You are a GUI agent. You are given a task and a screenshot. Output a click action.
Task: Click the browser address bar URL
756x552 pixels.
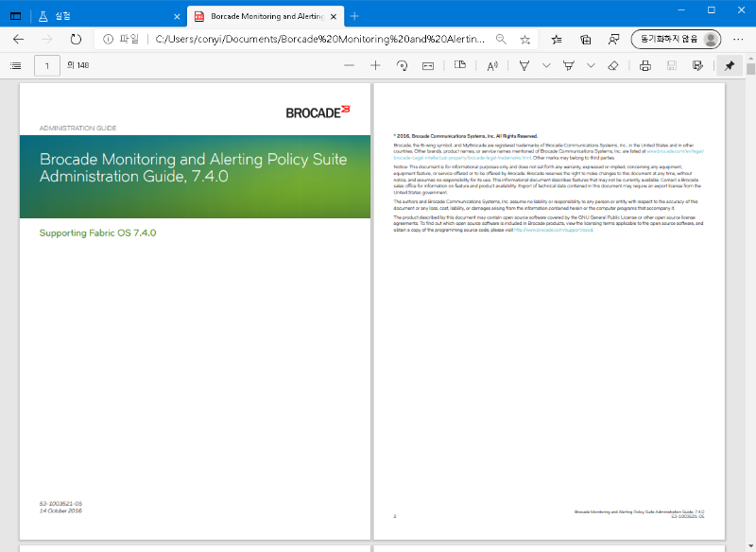pyautogui.click(x=319, y=39)
